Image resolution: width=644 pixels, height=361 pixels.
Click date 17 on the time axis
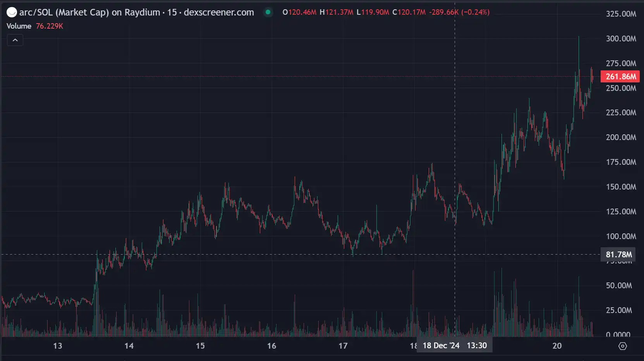pyautogui.click(x=343, y=346)
